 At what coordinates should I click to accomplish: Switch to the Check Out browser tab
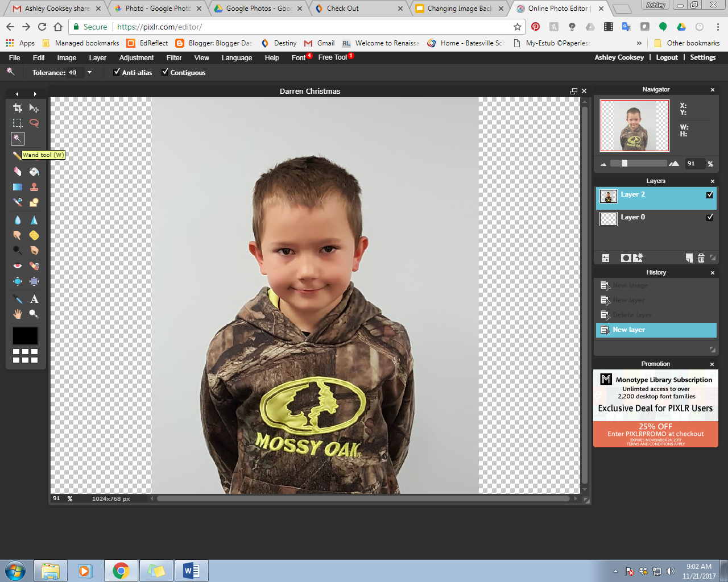click(359, 9)
